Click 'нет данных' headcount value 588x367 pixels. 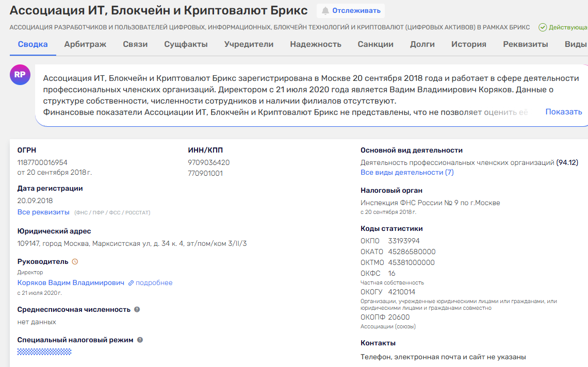click(37, 322)
